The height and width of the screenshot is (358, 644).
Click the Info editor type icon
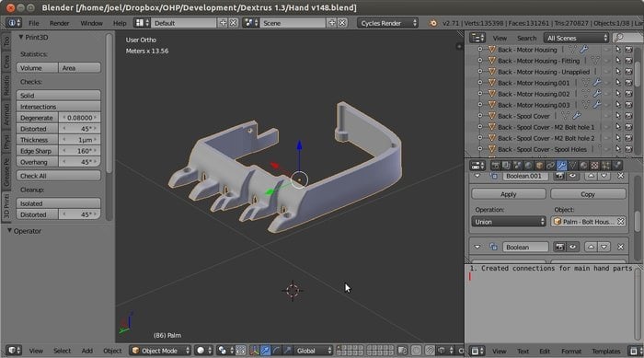15,23
